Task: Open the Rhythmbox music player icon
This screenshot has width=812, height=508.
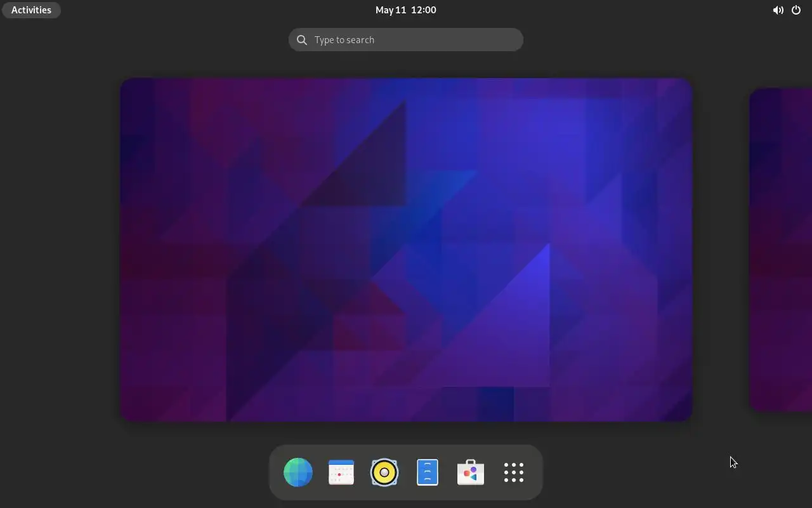Action: coord(384,472)
